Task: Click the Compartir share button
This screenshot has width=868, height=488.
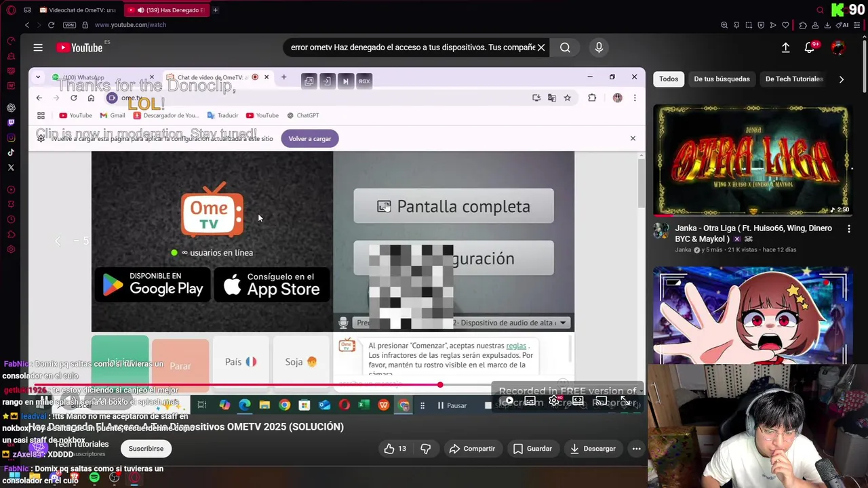Action: [472, 449]
